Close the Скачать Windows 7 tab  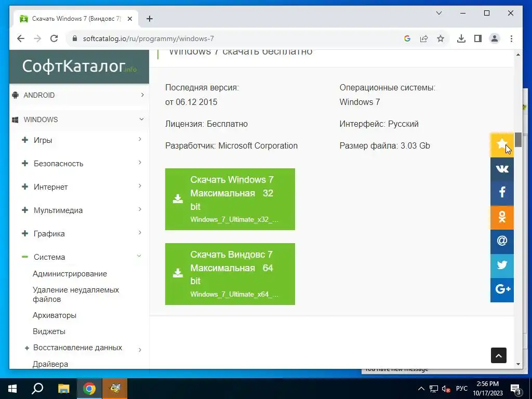pos(129,19)
